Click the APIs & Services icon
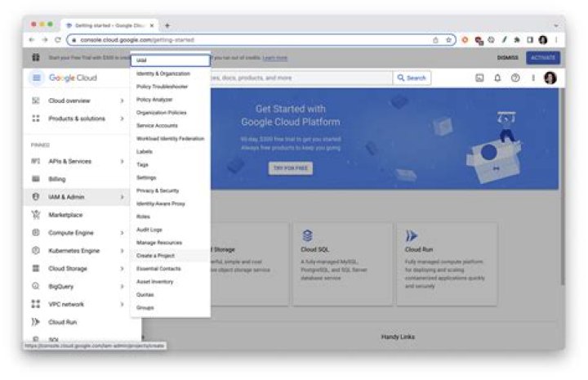This screenshot has width=588, height=380. [36, 161]
